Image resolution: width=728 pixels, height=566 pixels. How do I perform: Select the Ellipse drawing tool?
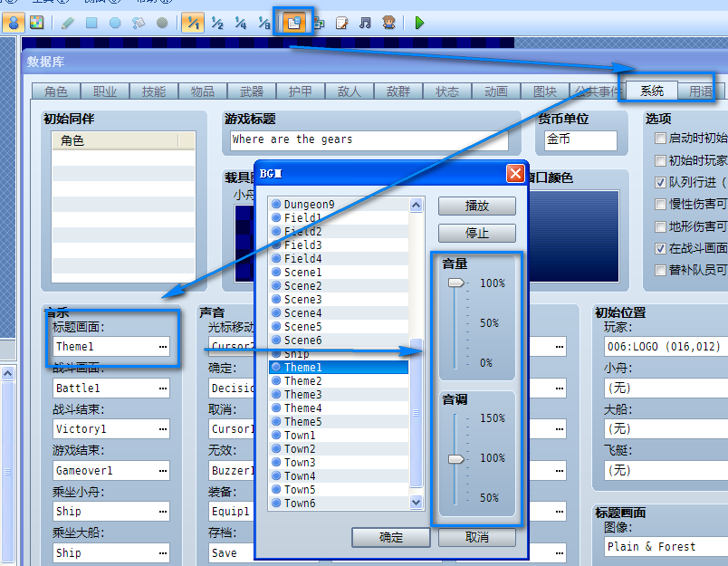click(115, 23)
